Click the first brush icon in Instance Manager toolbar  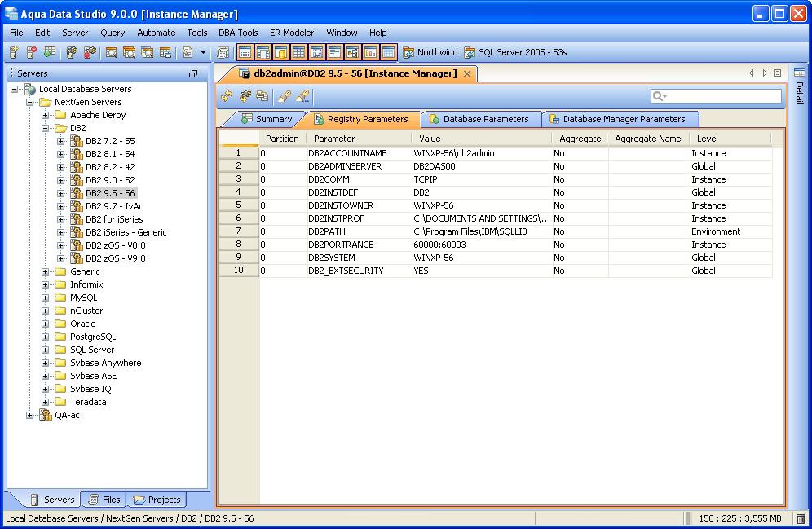284,95
